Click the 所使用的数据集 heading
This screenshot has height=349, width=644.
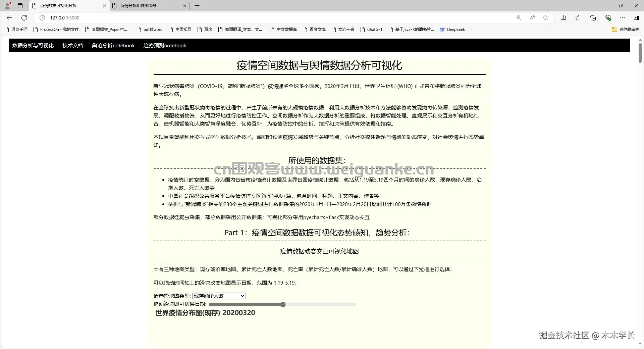(x=317, y=161)
